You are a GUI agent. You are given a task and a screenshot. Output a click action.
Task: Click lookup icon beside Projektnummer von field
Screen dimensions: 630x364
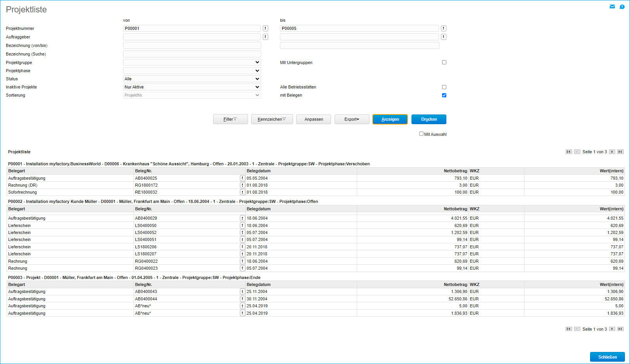[266, 28]
